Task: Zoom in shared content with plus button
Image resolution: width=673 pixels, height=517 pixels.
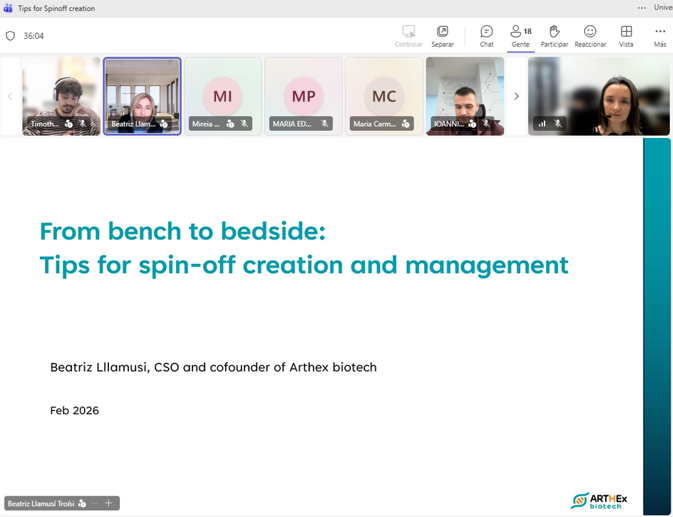Action: (x=109, y=503)
